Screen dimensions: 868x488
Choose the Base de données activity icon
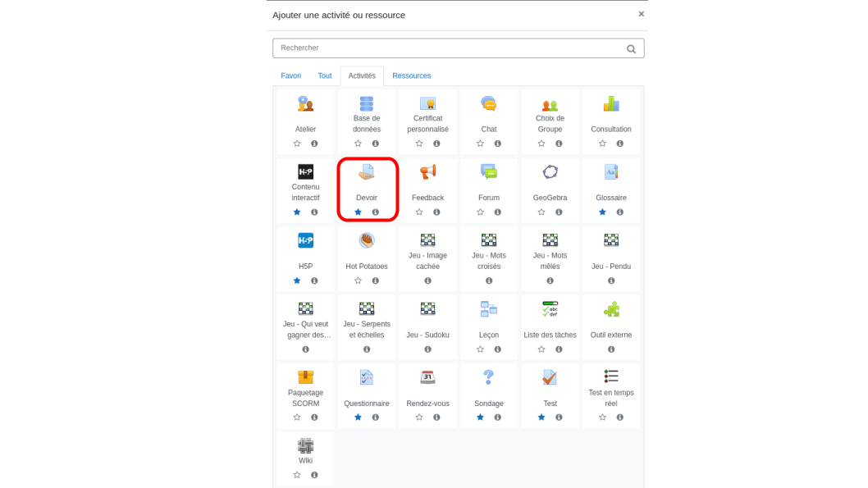pos(367,103)
